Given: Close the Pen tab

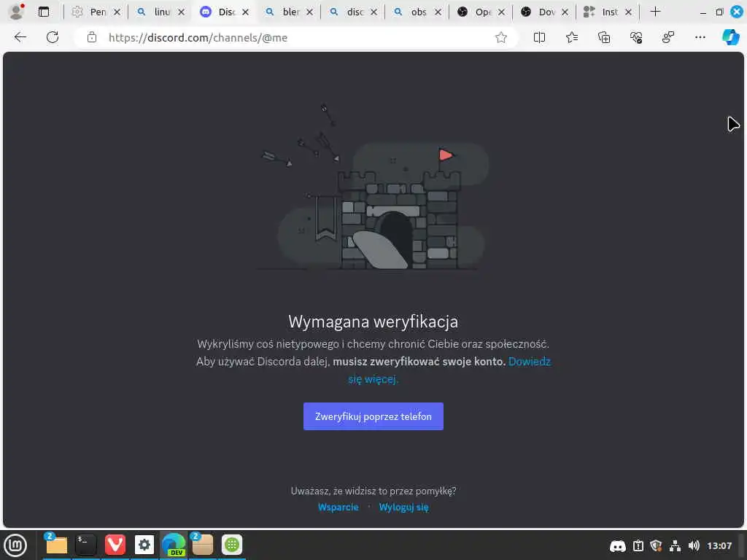Looking at the screenshot, I should [117, 12].
